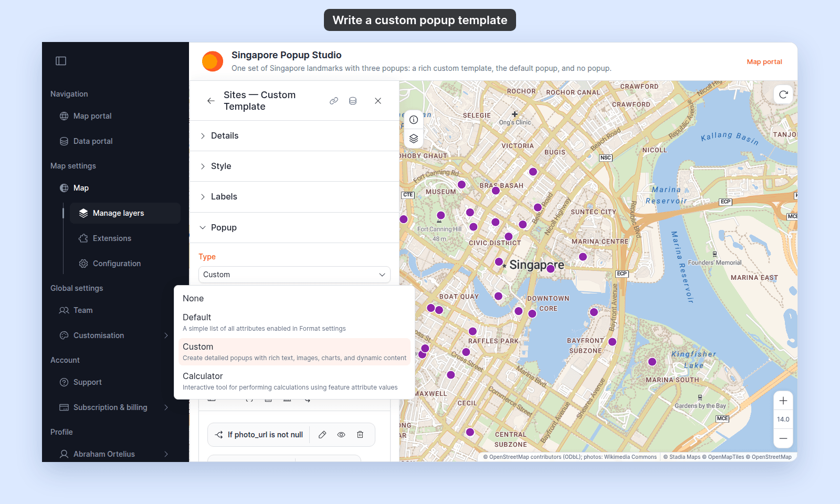Expand the Style section

tap(294, 166)
